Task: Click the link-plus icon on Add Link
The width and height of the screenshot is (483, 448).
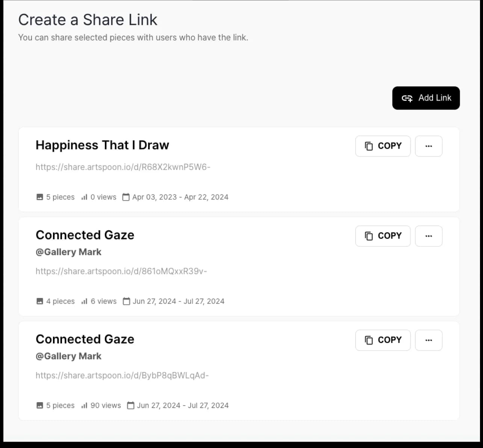Action: coord(407,98)
